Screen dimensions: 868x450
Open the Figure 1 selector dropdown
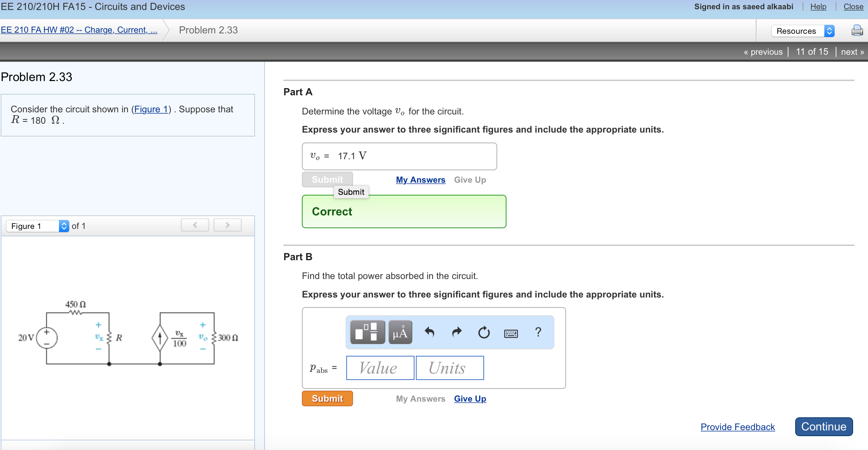37,226
